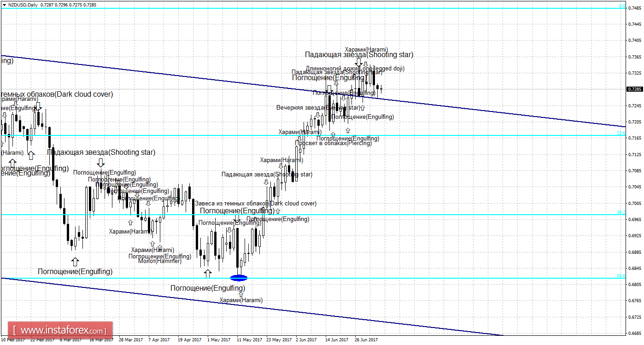644x345 pixels.
Task: Click the 10 Feb 2017 date label
Action: click(13, 340)
